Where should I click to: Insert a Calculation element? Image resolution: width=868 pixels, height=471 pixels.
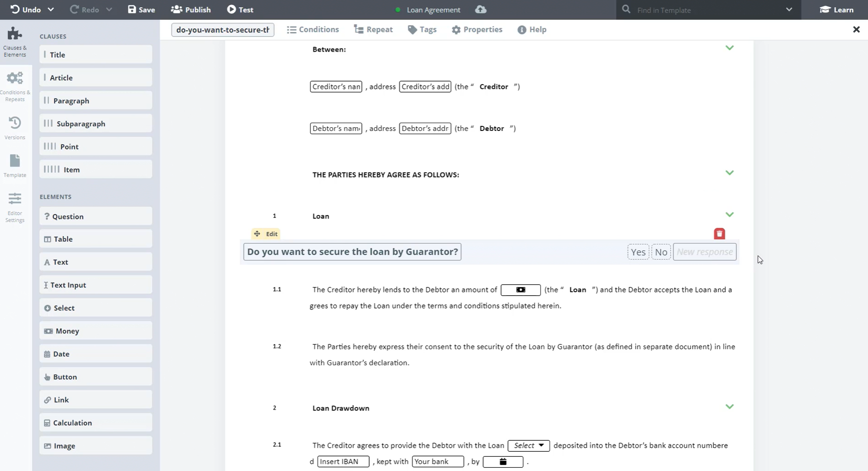pos(96,422)
